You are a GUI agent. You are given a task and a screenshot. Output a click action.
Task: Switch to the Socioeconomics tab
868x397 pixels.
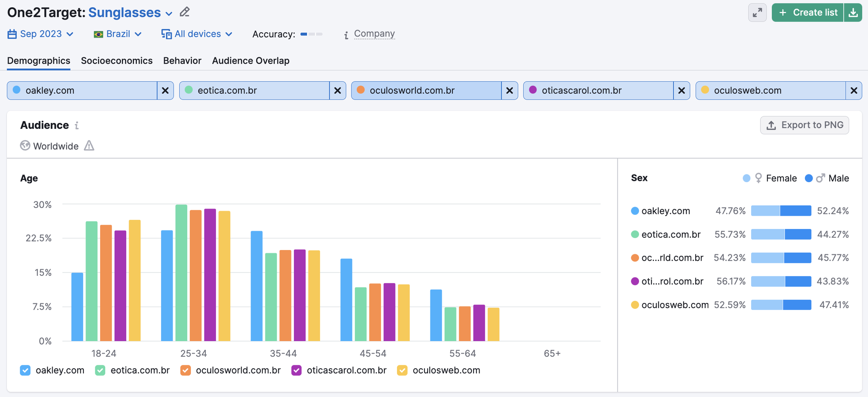[x=117, y=61]
